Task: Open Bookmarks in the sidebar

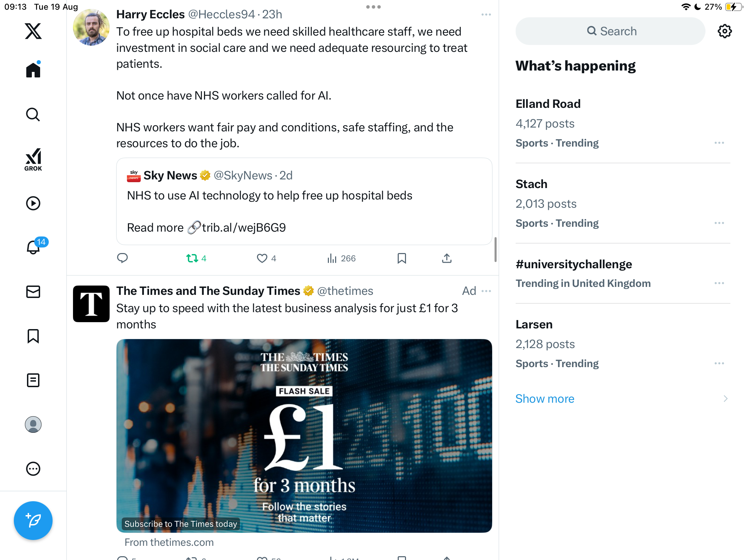Action: pos(33,336)
